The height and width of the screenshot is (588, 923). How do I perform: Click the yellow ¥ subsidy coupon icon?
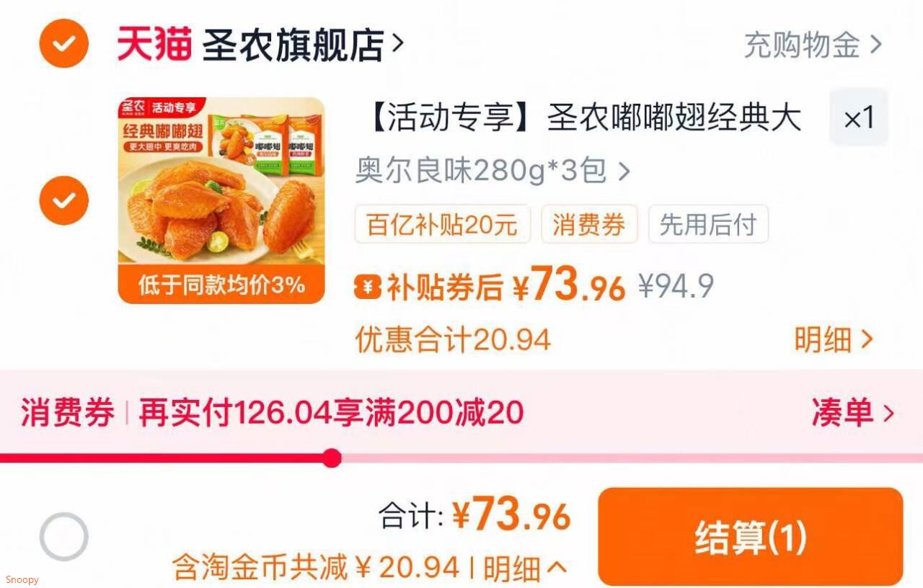[x=367, y=288]
